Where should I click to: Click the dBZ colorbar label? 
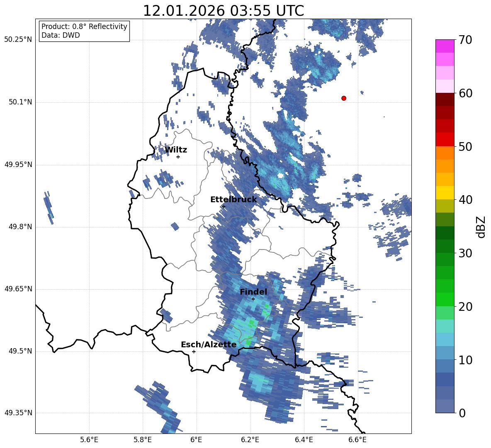pos(481,227)
